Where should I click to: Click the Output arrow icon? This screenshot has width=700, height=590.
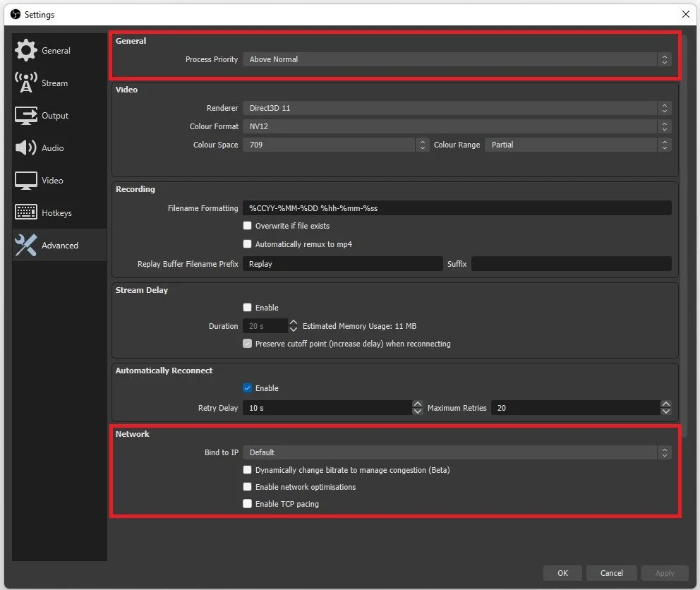click(x=25, y=115)
